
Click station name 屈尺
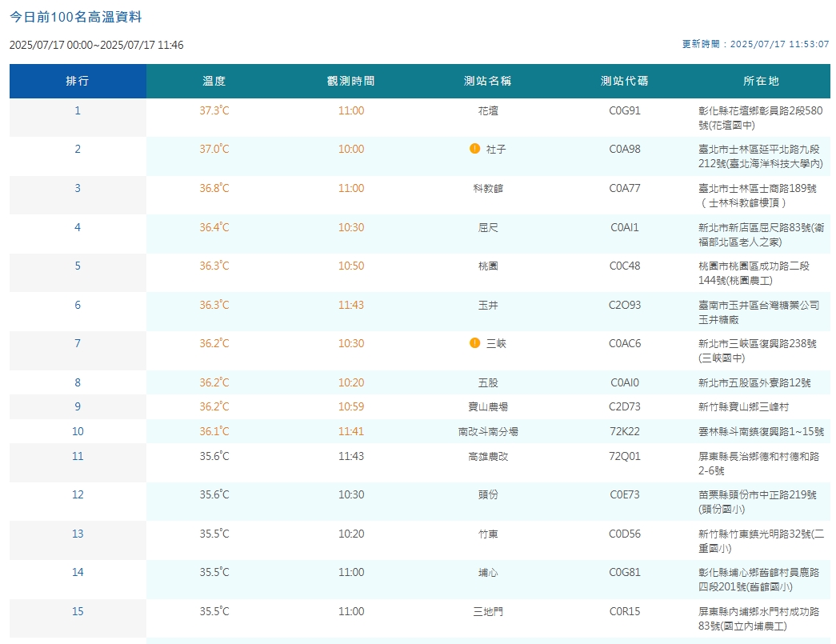pos(488,228)
